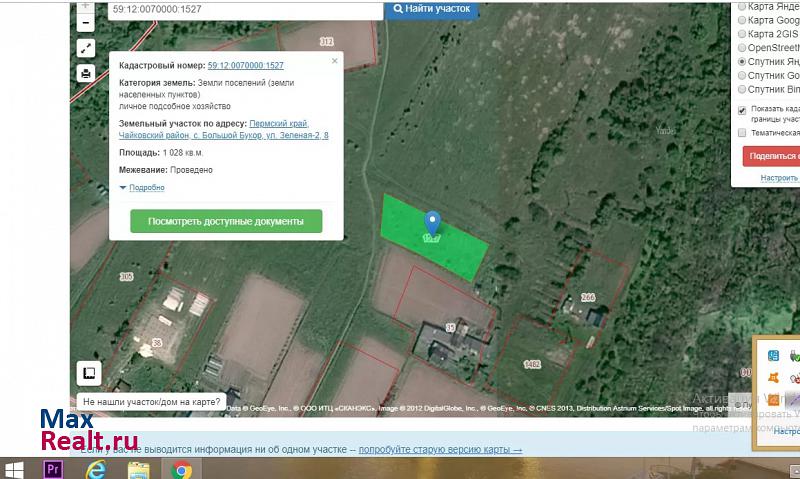800x479 pixels.
Task: Click the print map icon
Action: [85, 73]
